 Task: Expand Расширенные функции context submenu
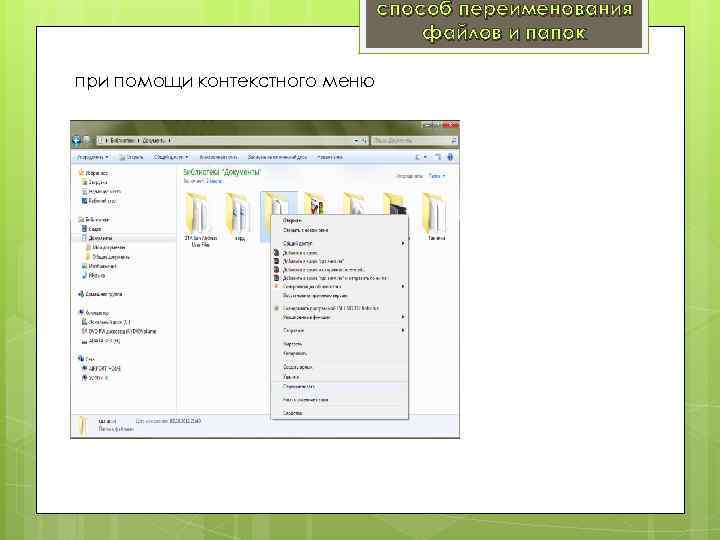pos(340,317)
